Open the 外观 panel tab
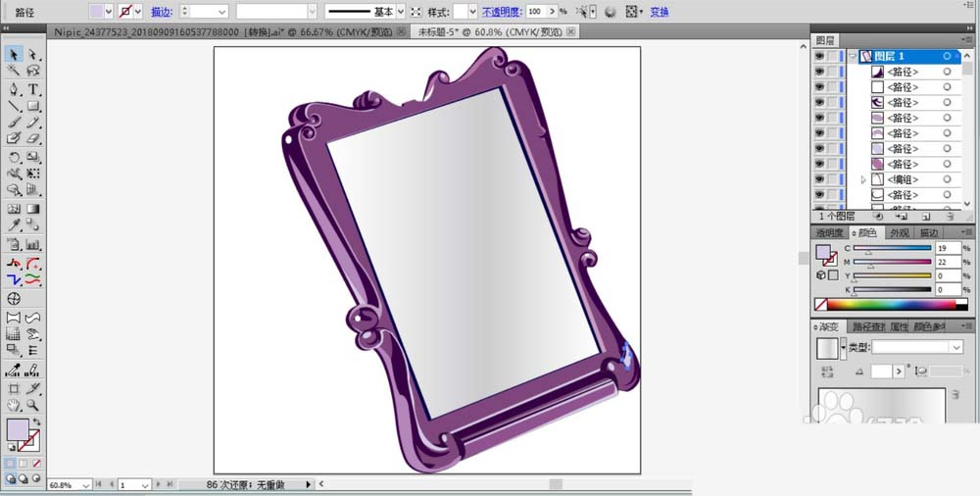Screen dimensions: 980x496 click(899, 233)
